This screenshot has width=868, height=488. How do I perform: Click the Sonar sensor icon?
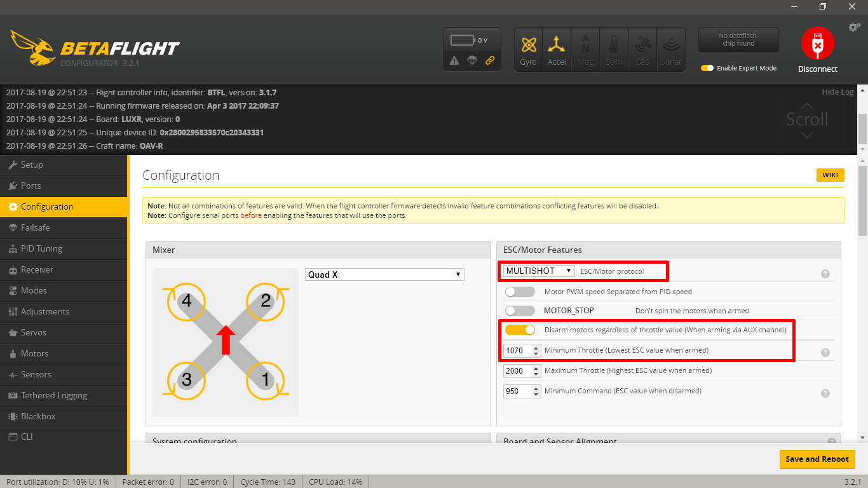click(x=671, y=50)
